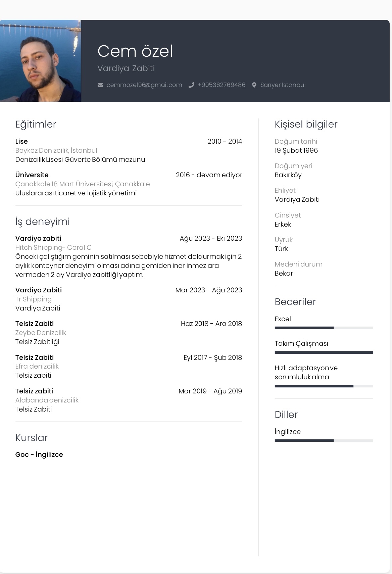392x574 pixels.
Task: Click the Cem özel name heading
Action: [135, 51]
